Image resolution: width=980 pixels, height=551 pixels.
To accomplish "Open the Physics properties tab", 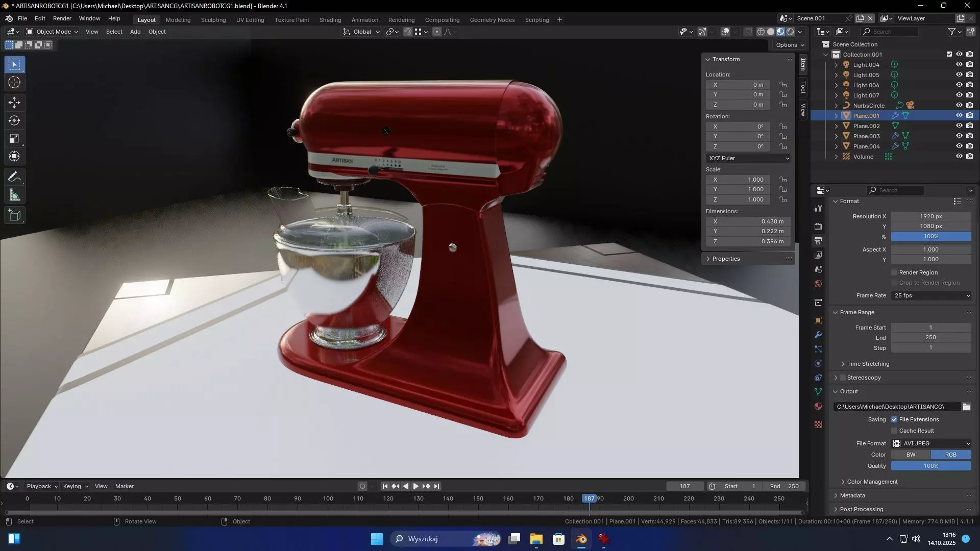I will pos(818,363).
